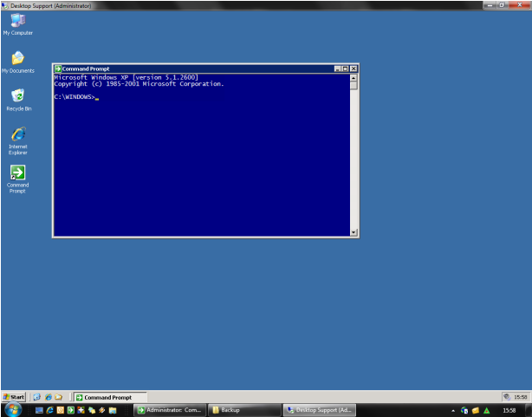Click the tools wrench icon on host taskbar
Viewport: 532px width, 417px height.
point(101,410)
